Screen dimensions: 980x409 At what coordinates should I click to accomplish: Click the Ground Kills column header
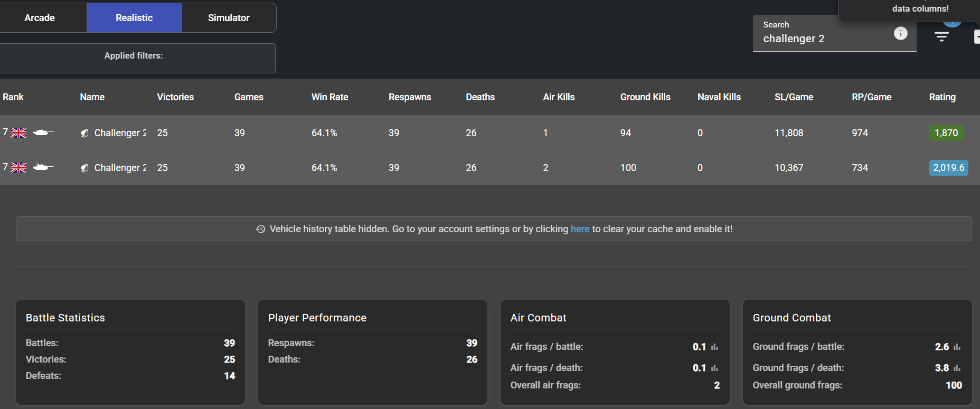(x=645, y=97)
